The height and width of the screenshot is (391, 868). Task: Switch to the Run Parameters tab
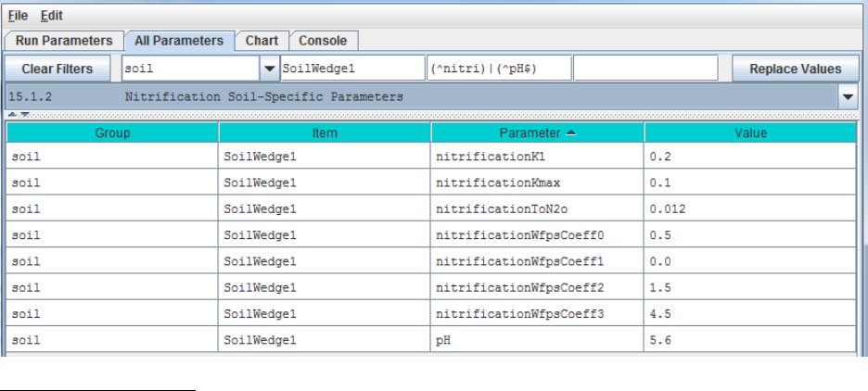point(64,41)
